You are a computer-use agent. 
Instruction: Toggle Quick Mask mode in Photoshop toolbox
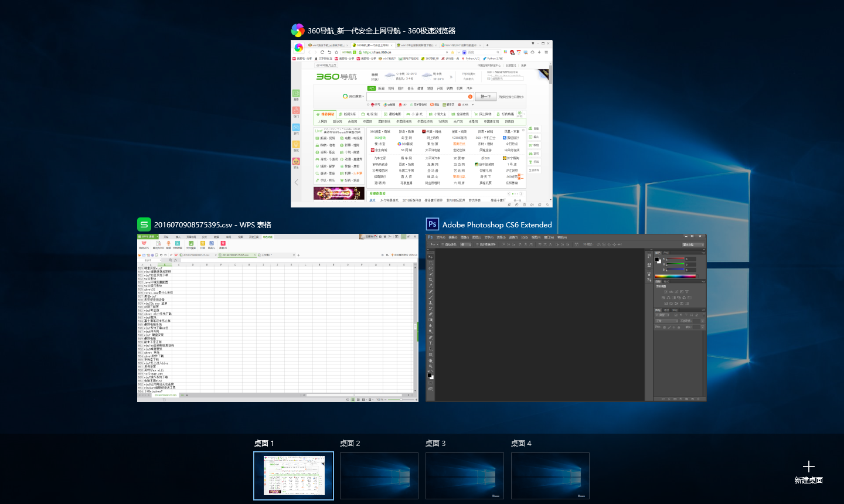[x=431, y=382]
